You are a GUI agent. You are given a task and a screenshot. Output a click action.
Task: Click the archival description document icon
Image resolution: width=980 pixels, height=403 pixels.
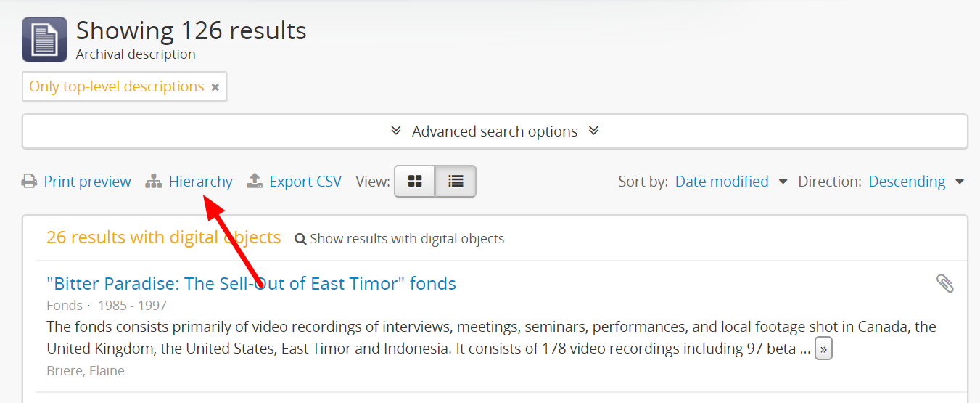[44, 39]
